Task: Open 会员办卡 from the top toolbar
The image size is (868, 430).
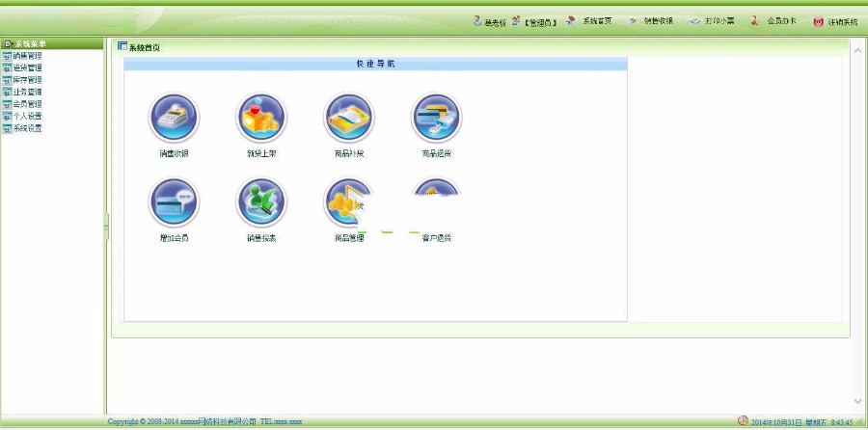Action: 781,21
